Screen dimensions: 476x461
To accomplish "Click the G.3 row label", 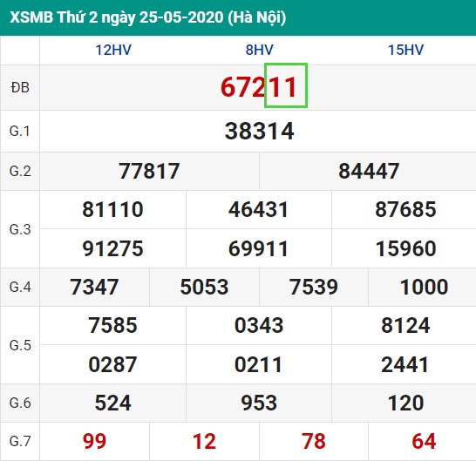I will coord(20,229).
